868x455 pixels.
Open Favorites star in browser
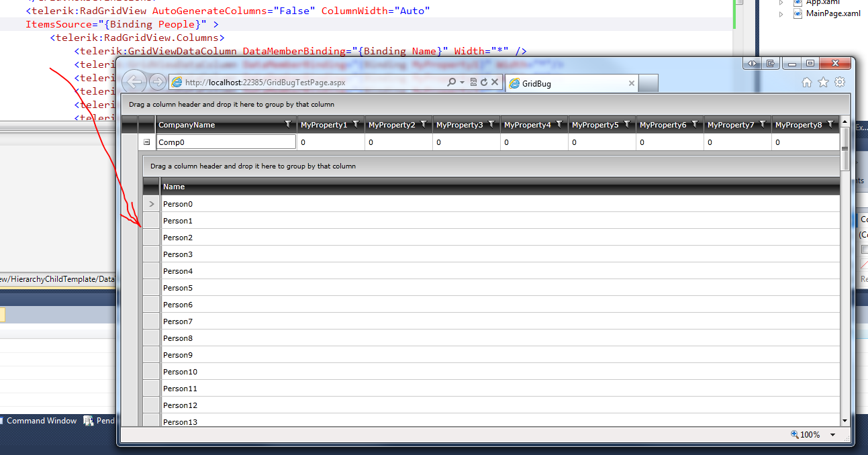[824, 83]
